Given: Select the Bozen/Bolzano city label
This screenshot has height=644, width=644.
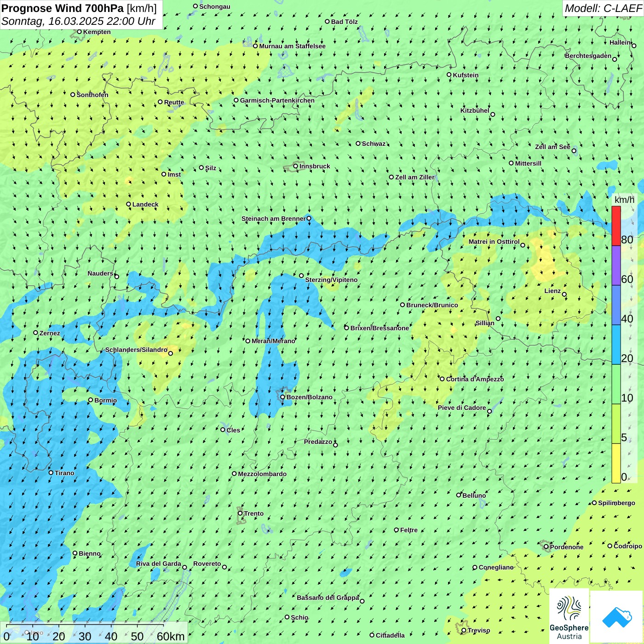Looking at the screenshot, I should [x=309, y=397].
